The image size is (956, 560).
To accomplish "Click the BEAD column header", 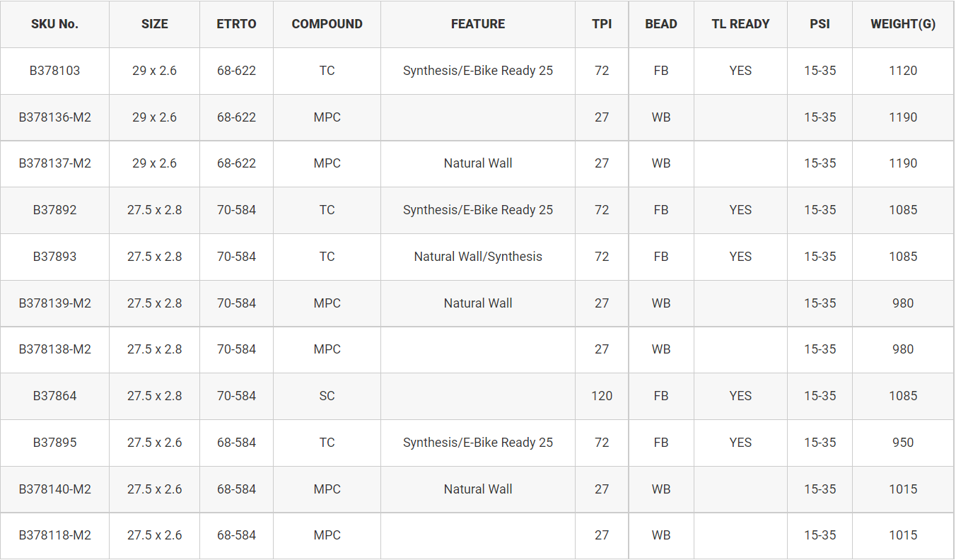I will 661,24.
